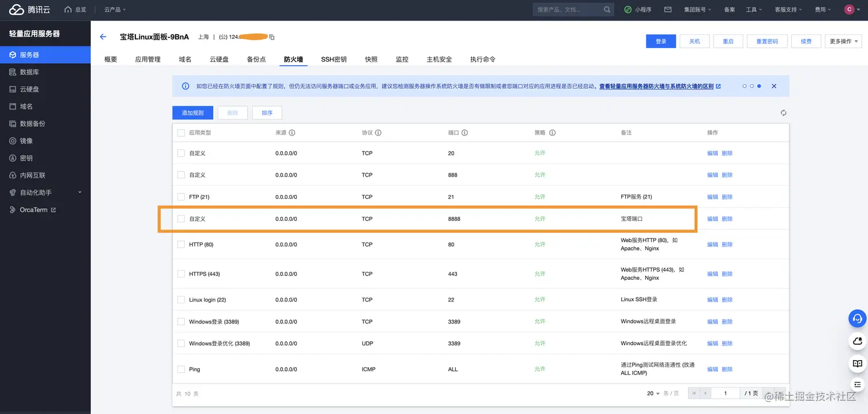Close the blue firewall notice banner
Screen dimensions: 868x414
774,86
